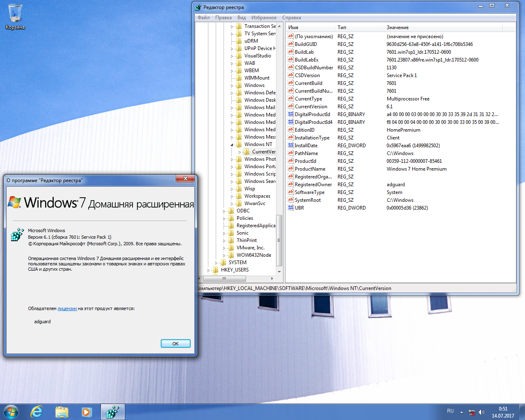Click the Registry Editor title bar icon
Image resolution: width=525 pixels, height=420 pixels.
pos(198,7)
